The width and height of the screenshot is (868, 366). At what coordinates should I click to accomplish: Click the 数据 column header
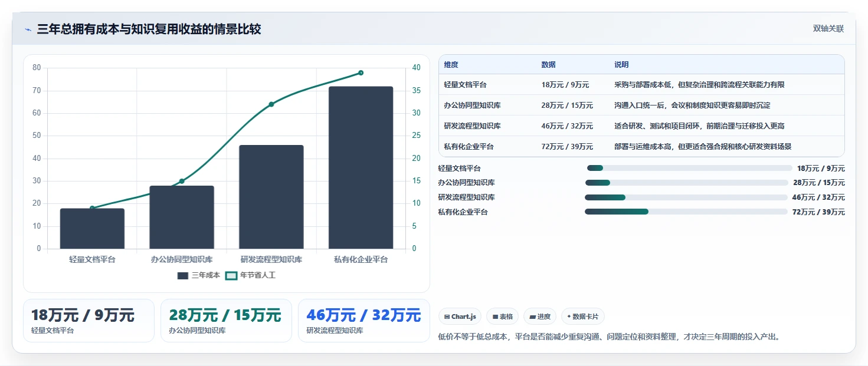[548, 65]
